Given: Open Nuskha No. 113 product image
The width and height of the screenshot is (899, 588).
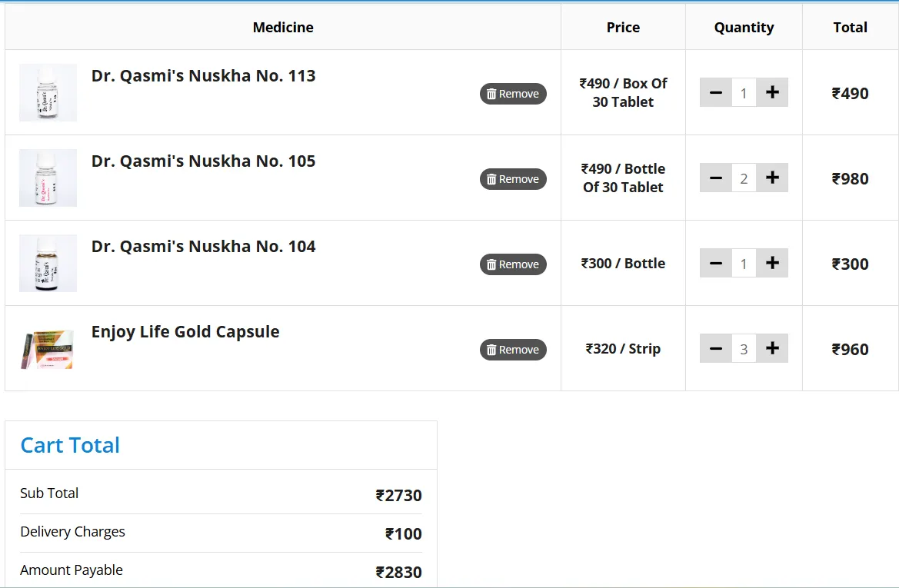Looking at the screenshot, I should 48,93.
